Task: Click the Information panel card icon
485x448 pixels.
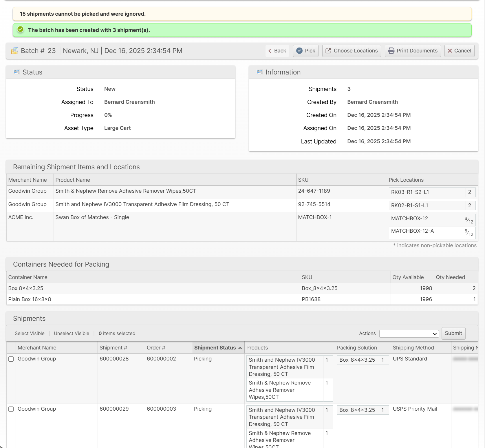Action: point(259,72)
